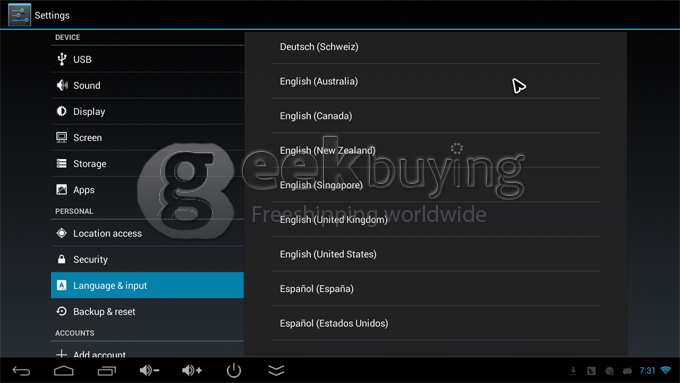The height and width of the screenshot is (383, 680).
Task: Click the clock showing 7:31
Action: [647, 370]
